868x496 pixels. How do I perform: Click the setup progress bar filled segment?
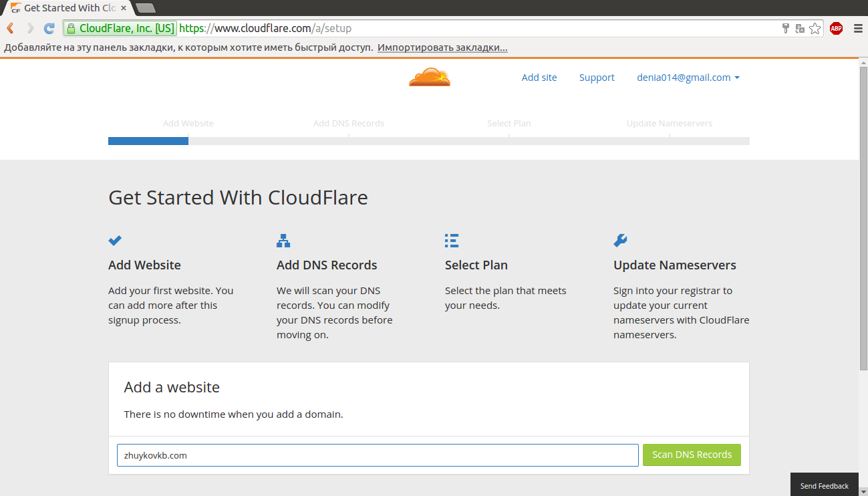coord(148,141)
